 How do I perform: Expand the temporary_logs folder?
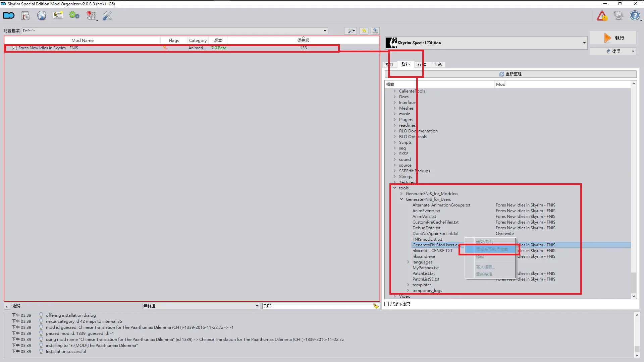408,291
